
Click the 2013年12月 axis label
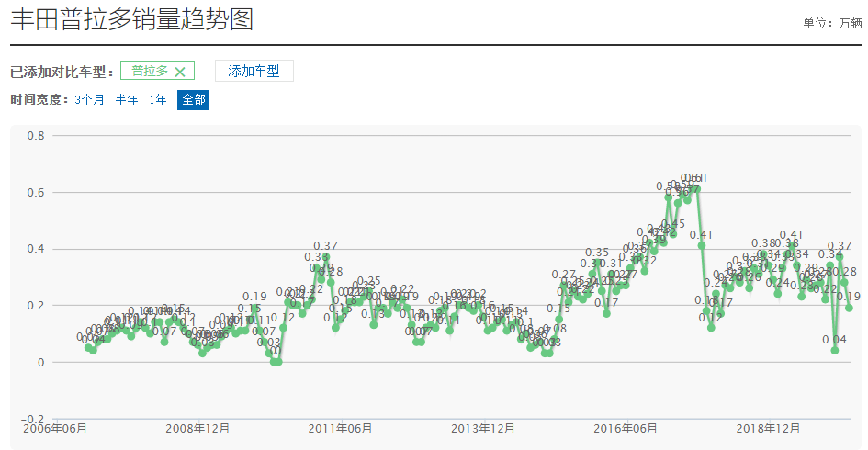483,428
